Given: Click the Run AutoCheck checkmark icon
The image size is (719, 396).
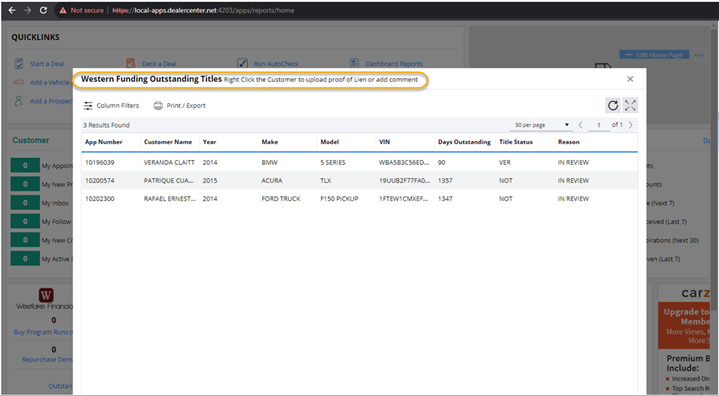Looking at the screenshot, I should coord(243,63).
